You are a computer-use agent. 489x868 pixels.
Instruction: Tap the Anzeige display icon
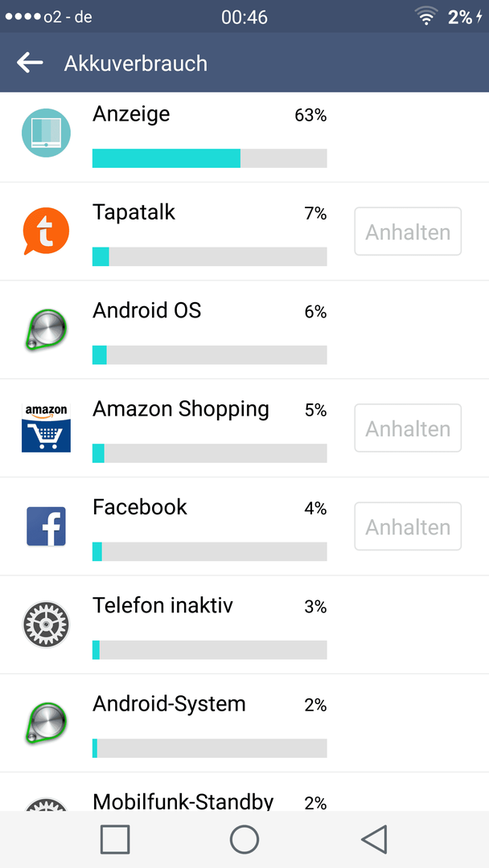(46, 133)
